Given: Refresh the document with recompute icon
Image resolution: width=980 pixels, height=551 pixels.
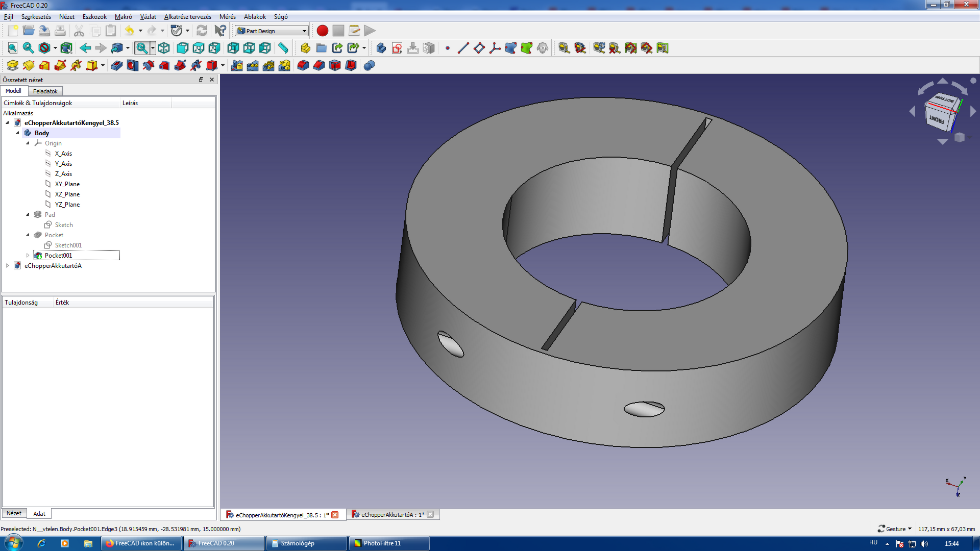Looking at the screenshot, I should [x=202, y=31].
